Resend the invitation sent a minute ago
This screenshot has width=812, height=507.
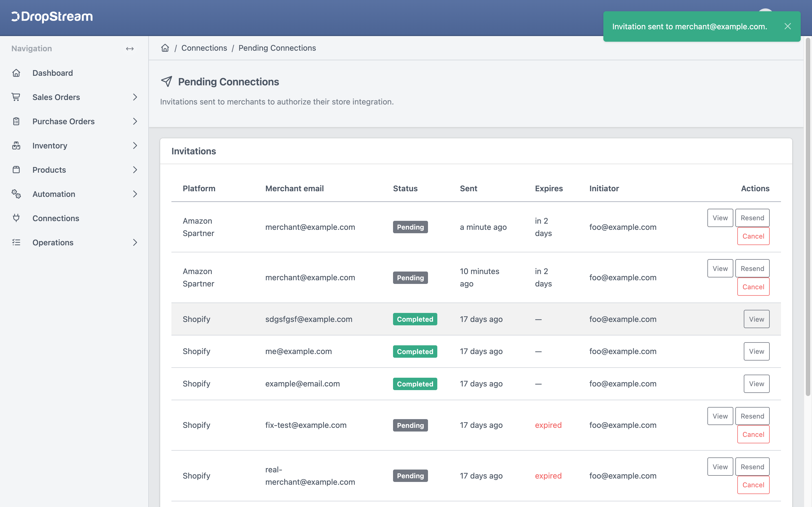[752, 218]
